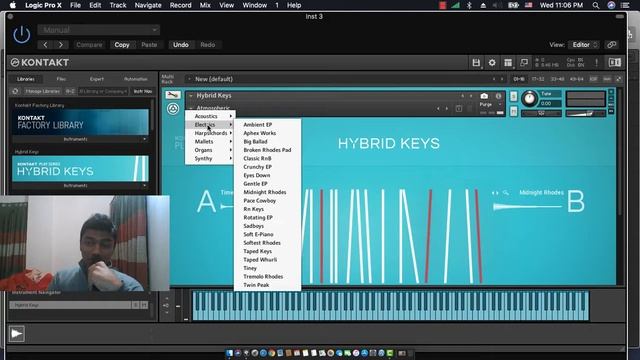This screenshot has width=640, height=360.
Task: Click the Paste button
Action: (x=149, y=45)
